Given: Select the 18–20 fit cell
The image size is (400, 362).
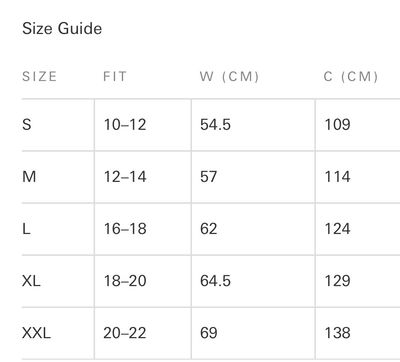Looking at the screenshot, I should (125, 281).
